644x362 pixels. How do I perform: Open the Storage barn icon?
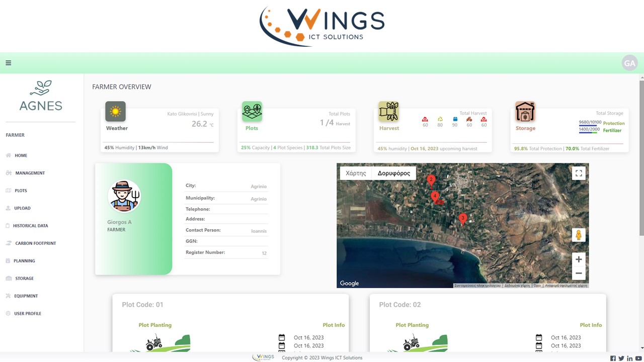[x=525, y=112]
